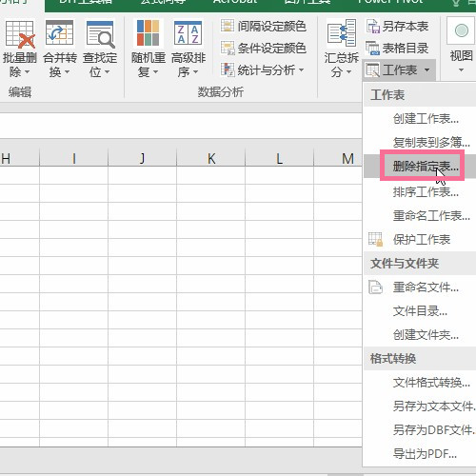This screenshot has width=476, height=476.
Task: Select column K header
Action: click(x=211, y=158)
